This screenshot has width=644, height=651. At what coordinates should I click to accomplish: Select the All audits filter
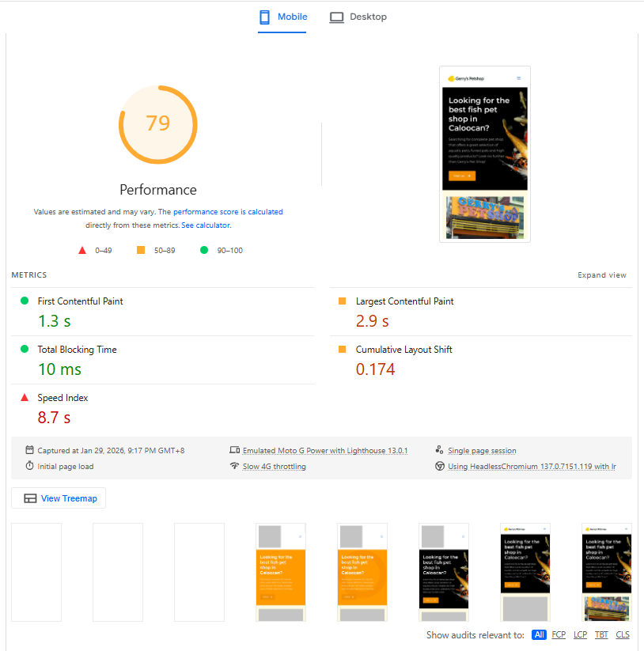click(539, 634)
